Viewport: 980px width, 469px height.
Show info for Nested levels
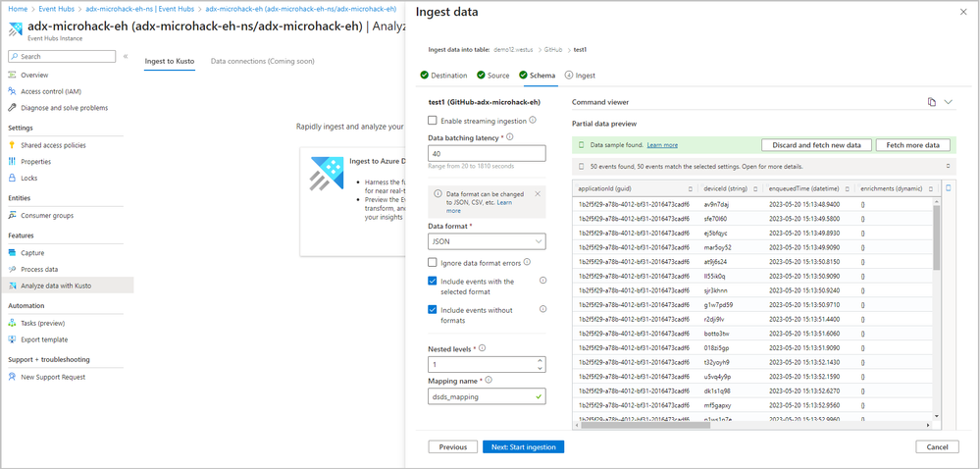coord(482,348)
